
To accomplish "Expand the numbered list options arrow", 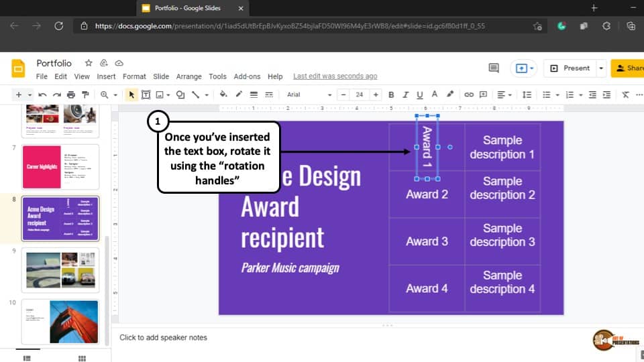I will 581,95.
